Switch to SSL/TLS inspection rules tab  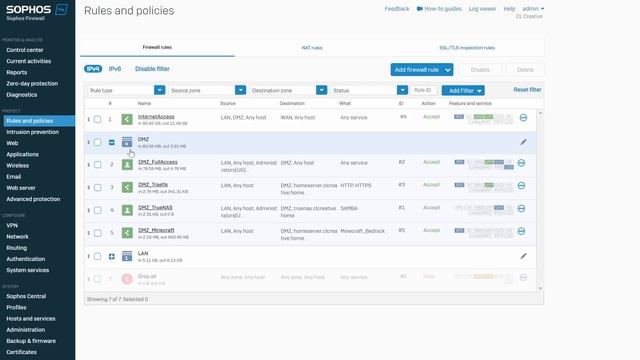coord(467,48)
